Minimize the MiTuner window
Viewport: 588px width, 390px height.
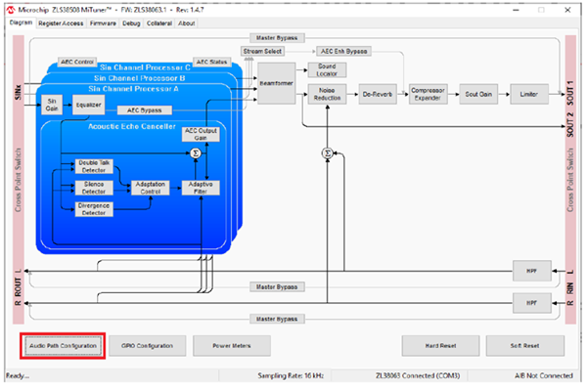516,10
